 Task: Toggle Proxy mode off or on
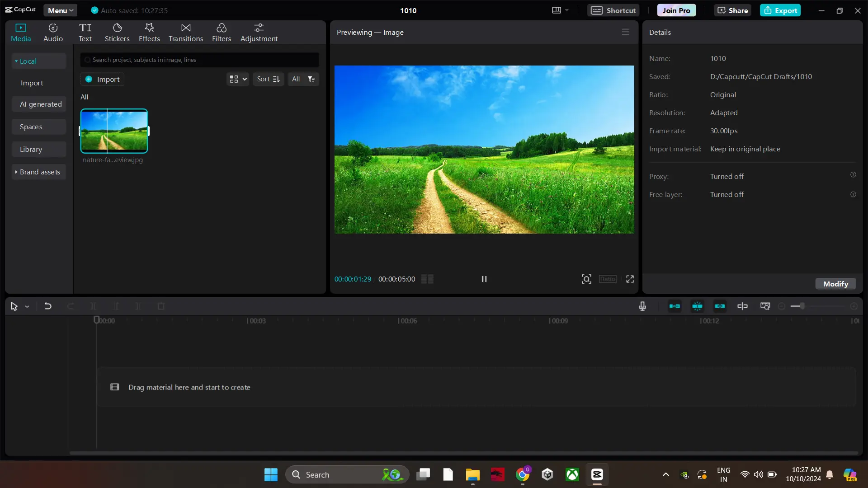point(726,176)
